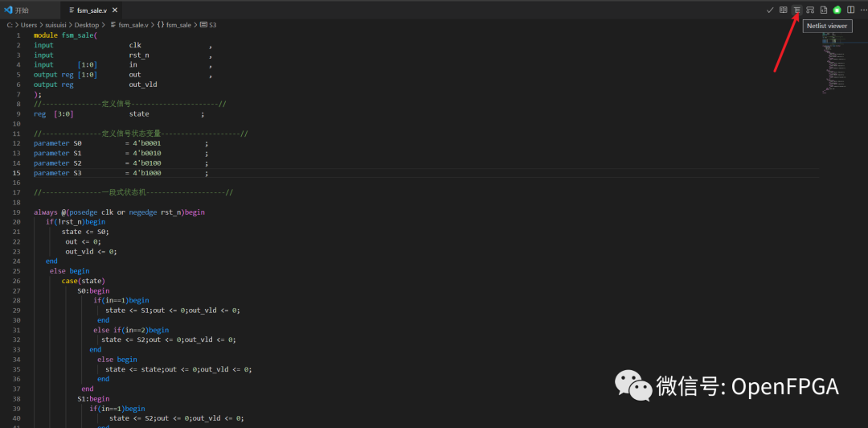Open the S3 symbol breadcrumb
This screenshot has height=428, width=868.
pos(208,25)
